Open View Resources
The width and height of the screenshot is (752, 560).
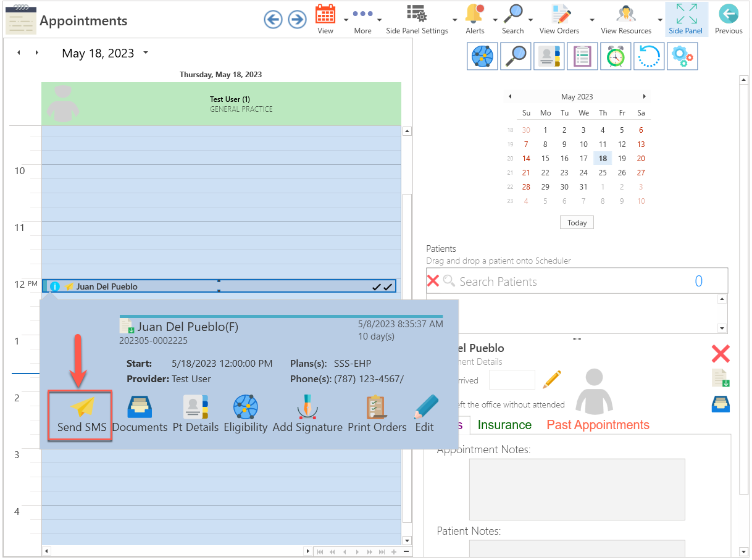click(626, 19)
